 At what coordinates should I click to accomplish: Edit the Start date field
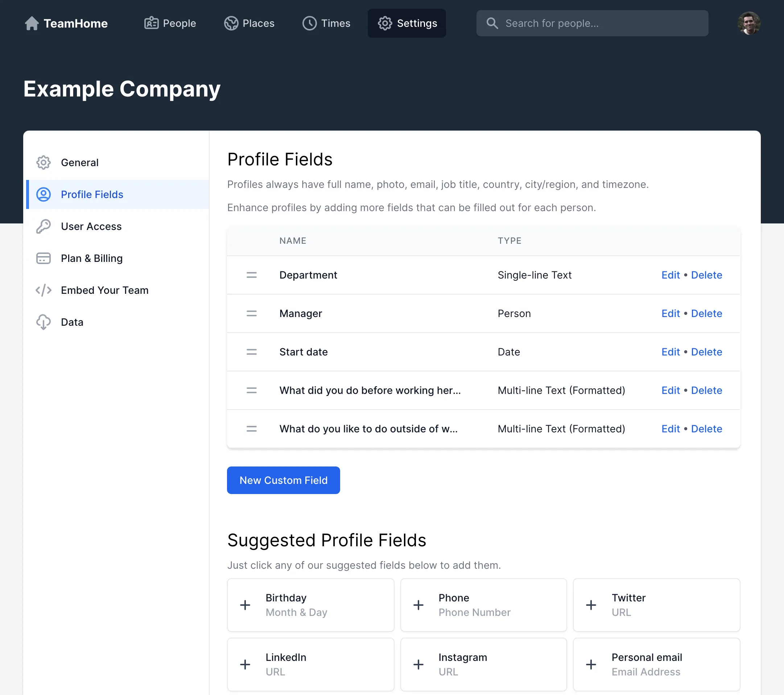coord(670,352)
